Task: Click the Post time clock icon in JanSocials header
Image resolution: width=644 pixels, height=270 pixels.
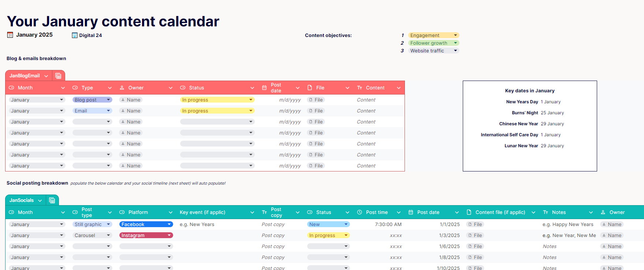Action: coord(360,212)
